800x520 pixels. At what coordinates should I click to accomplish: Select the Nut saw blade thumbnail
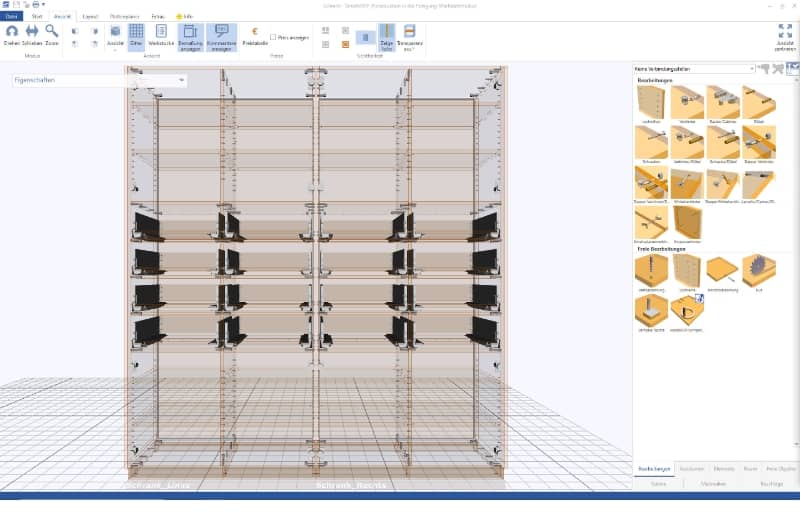759,273
